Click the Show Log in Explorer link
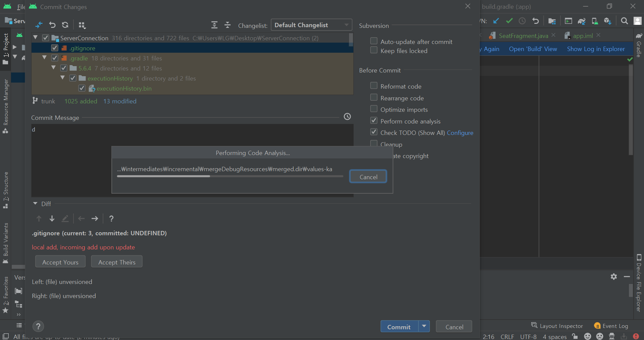Screen dimensions: 644x340 click(x=596, y=49)
